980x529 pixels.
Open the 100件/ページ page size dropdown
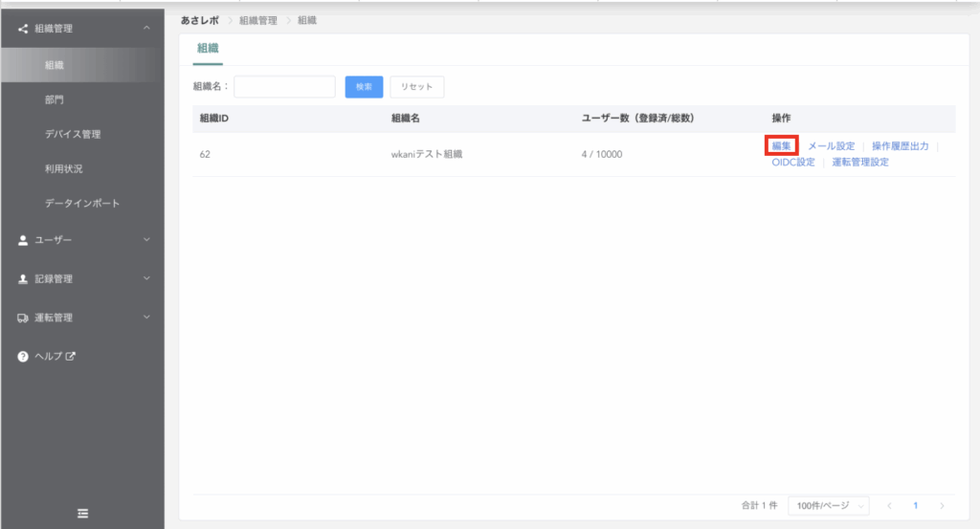pyautogui.click(x=829, y=505)
